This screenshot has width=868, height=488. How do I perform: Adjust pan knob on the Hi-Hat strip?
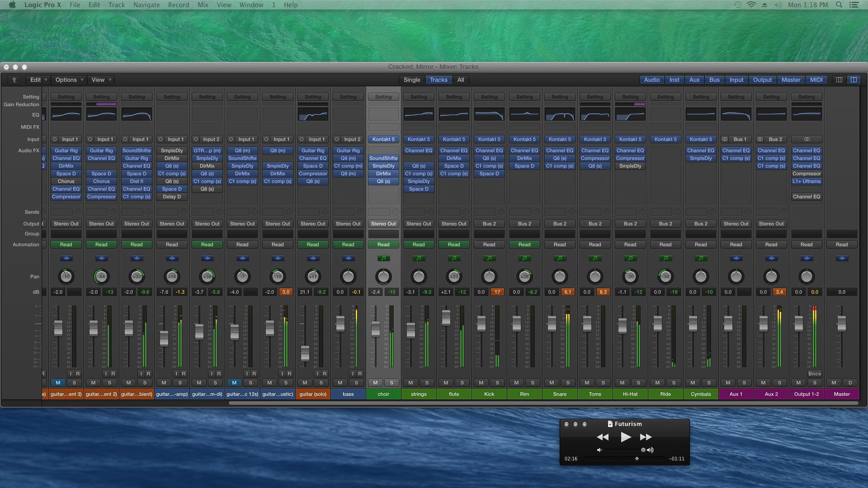pyautogui.click(x=630, y=277)
